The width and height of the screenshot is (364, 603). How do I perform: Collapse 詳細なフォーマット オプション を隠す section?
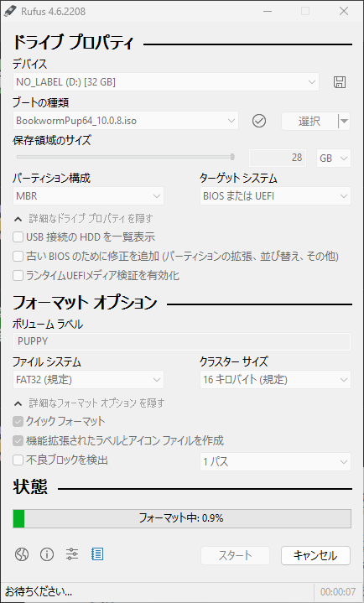coord(89,403)
